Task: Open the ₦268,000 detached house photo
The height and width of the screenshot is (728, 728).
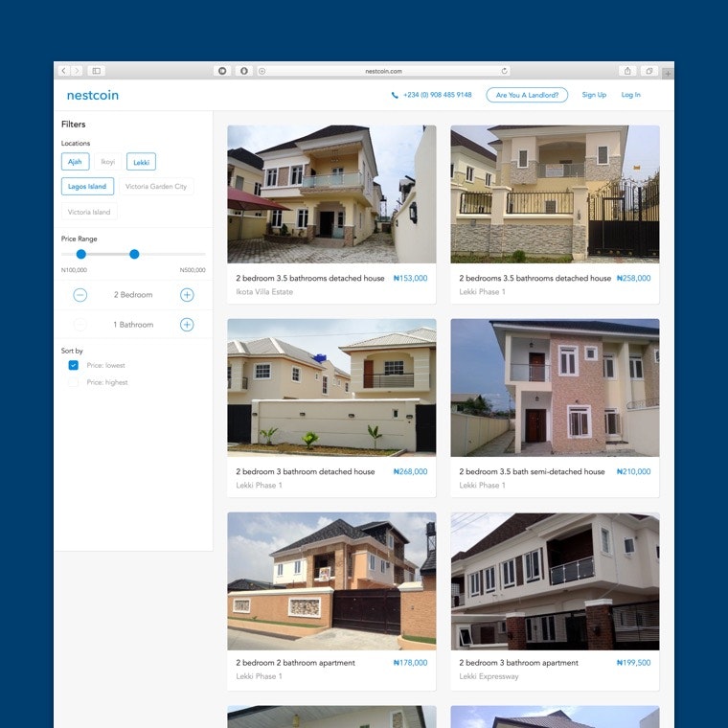Action: coord(331,388)
